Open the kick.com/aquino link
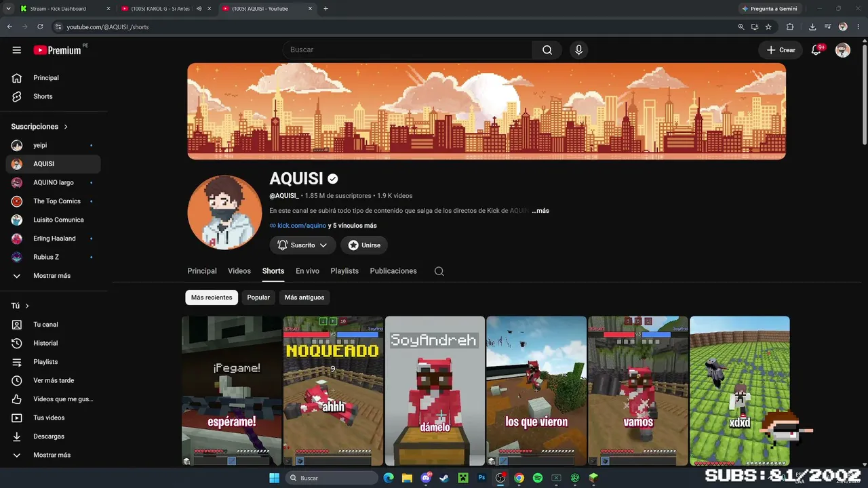The image size is (868, 488). pyautogui.click(x=302, y=226)
